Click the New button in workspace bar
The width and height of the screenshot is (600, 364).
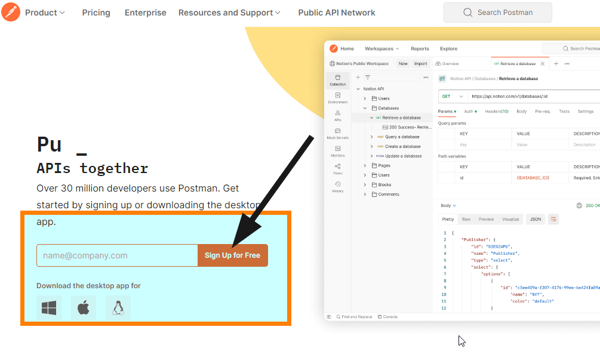tap(403, 63)
